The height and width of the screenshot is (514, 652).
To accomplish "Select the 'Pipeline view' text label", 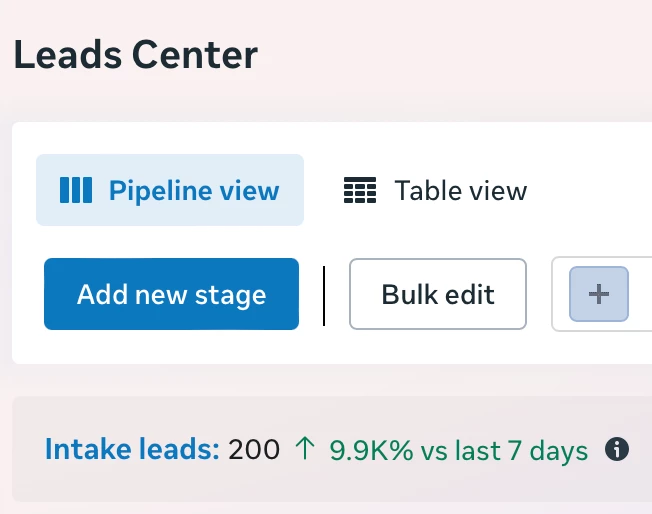I will (x=194, y=191).
